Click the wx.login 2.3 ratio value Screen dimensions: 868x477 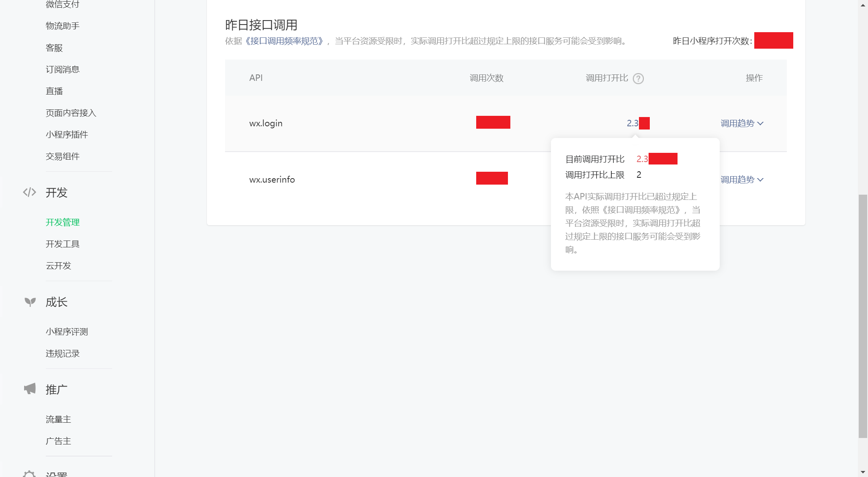(x=633, y=123)
